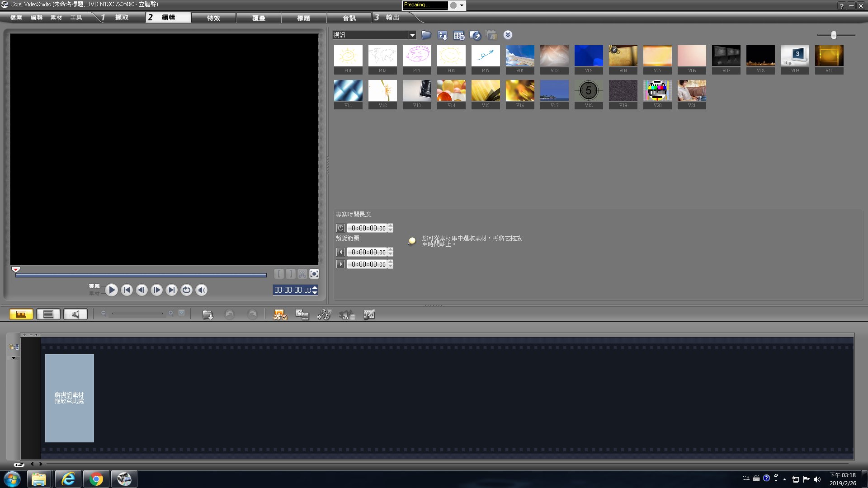Screen dimensions: 868x488
Task: Click the preview timecode field
Action: coord(292,290)
